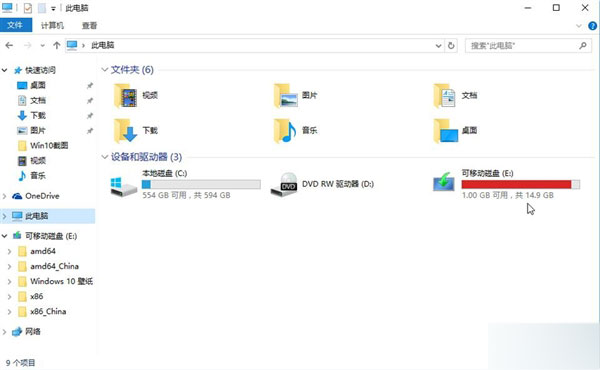The width and height of the screenshot is (600, 370).
Task: Click the red E: drive usage bar
Action: click(521, 184)
